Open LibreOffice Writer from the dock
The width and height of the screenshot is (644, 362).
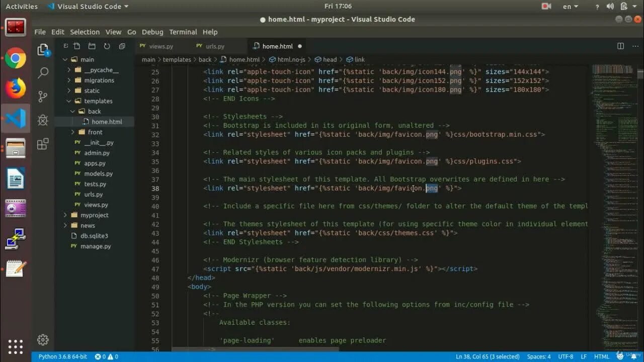coord(16,178)
